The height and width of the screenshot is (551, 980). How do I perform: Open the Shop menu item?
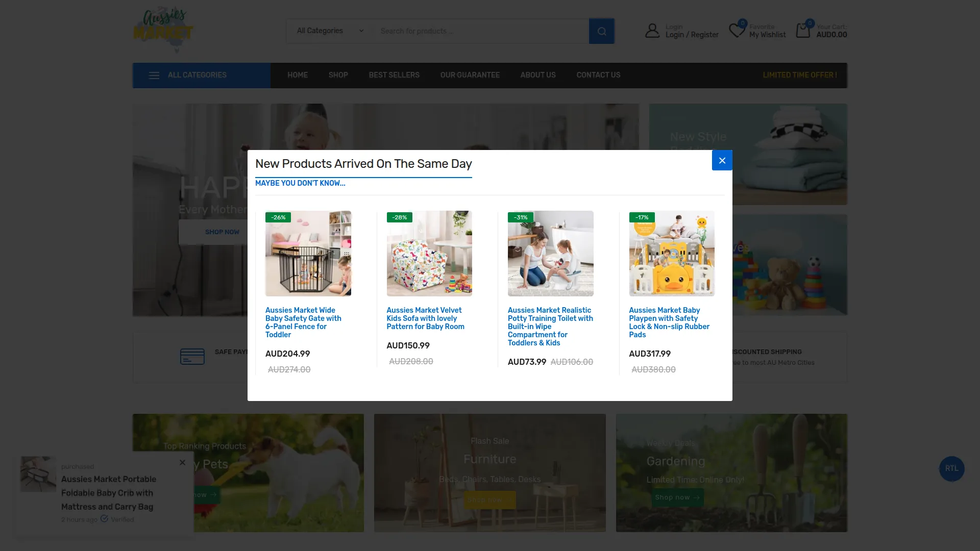point(338,75)
